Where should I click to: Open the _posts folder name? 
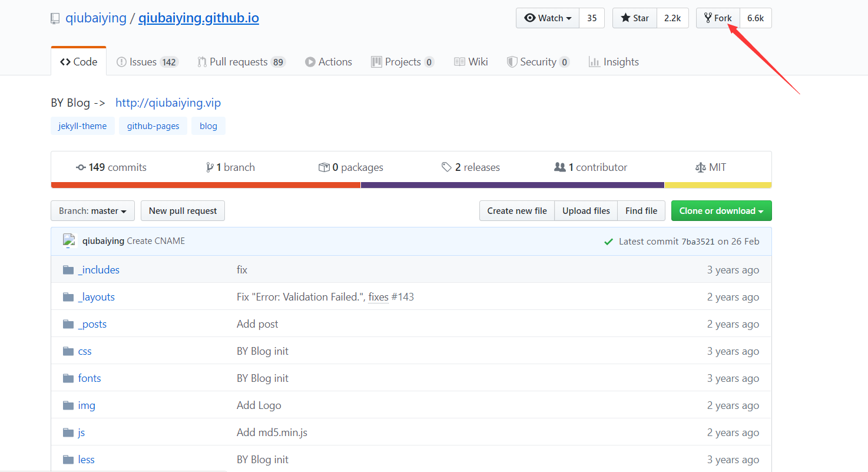coord(92,324)
